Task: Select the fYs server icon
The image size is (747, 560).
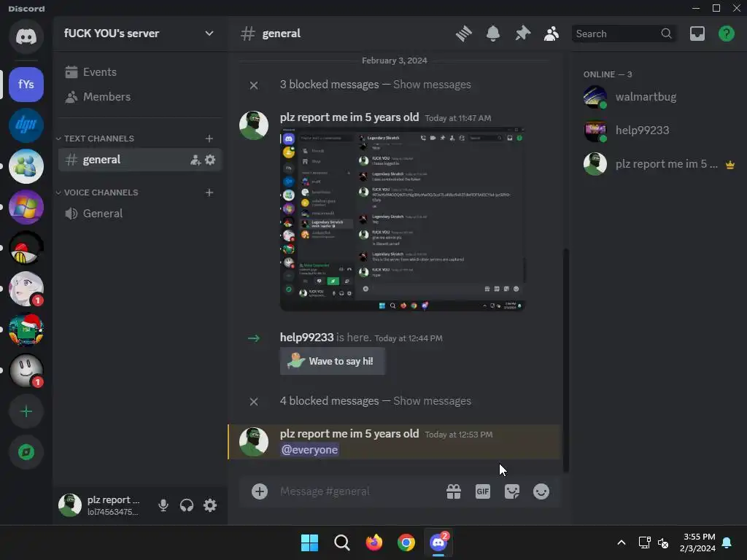Action: (26, 85)
